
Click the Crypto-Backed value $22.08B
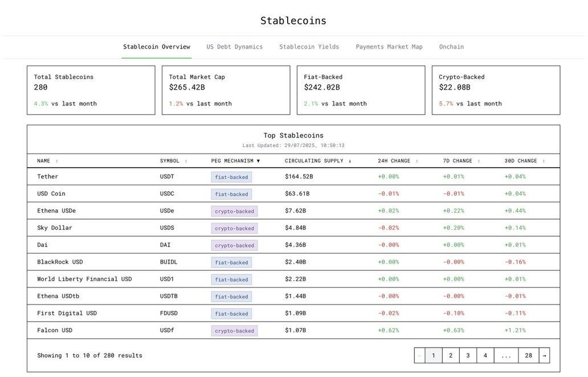tap(455, 87)
